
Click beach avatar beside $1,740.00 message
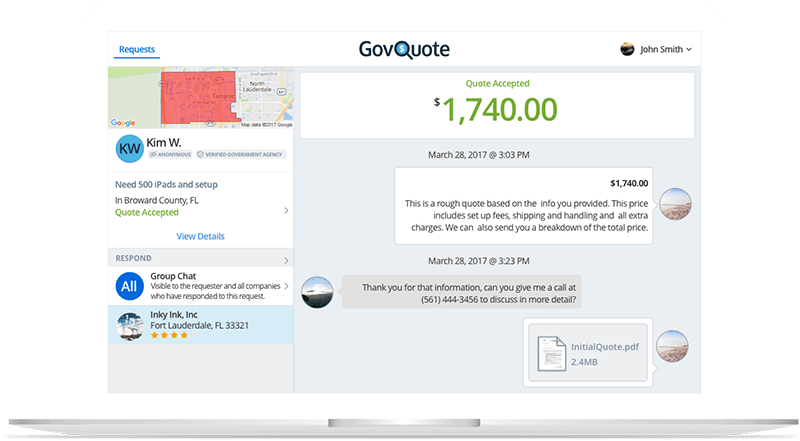click(x=675, y=204)
